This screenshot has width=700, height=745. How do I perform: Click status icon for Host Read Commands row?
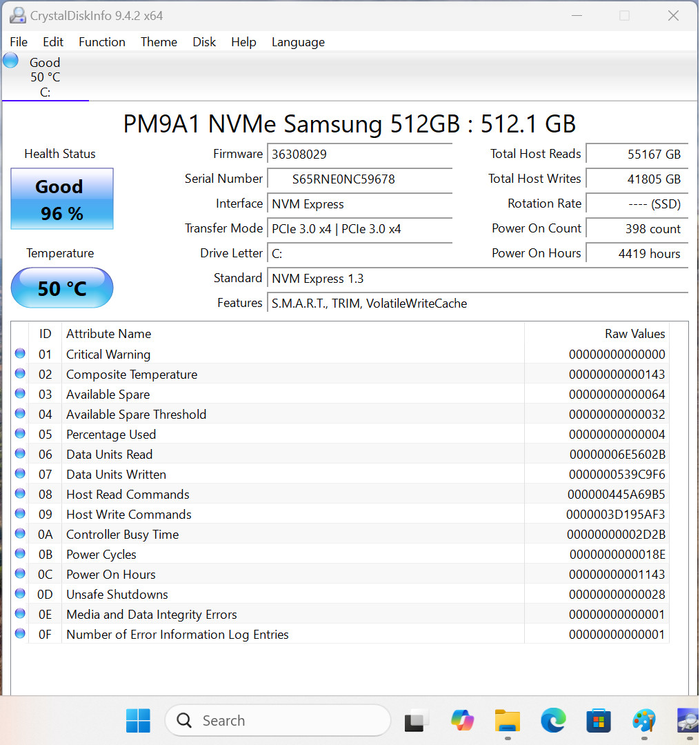(x=20, y=494)
